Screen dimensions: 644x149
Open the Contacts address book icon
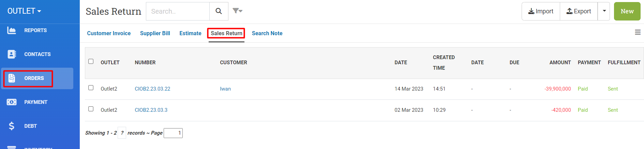(x=12, y=54)
